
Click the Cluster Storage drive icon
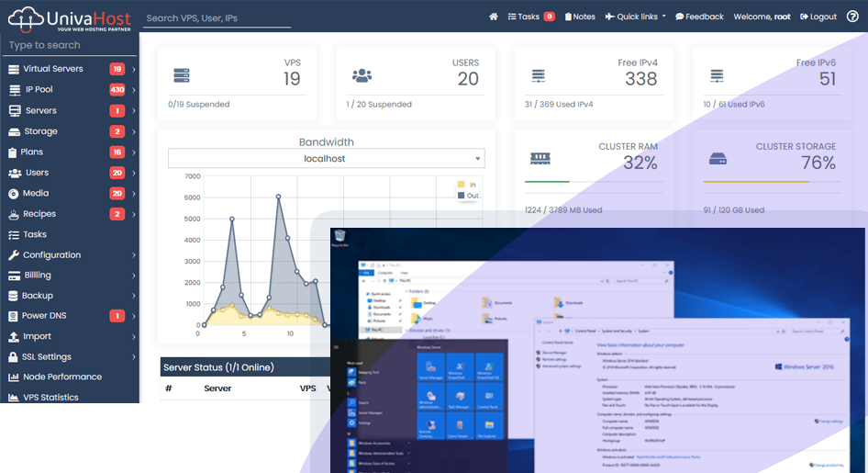pyautogui.click(x=718, y=159)
